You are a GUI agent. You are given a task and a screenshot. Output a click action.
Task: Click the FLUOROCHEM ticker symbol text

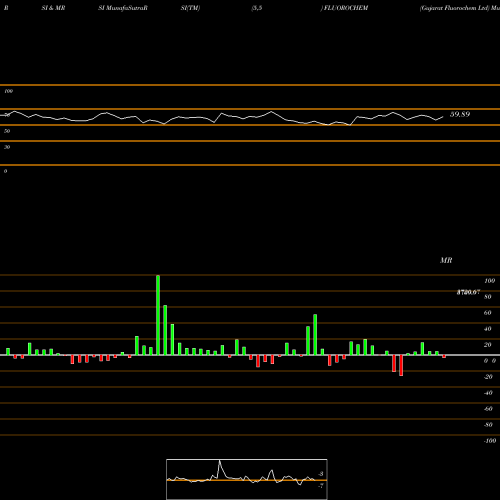(x=346, y=8)
